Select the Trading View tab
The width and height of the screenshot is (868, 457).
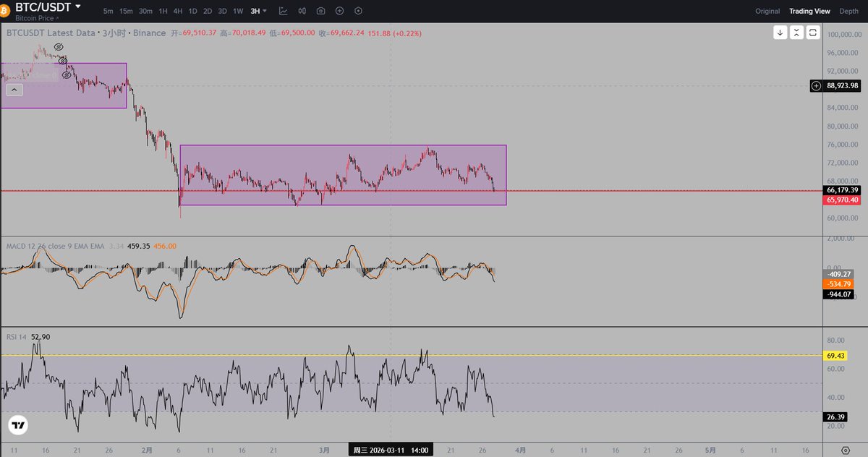click(x=809, y=11)
